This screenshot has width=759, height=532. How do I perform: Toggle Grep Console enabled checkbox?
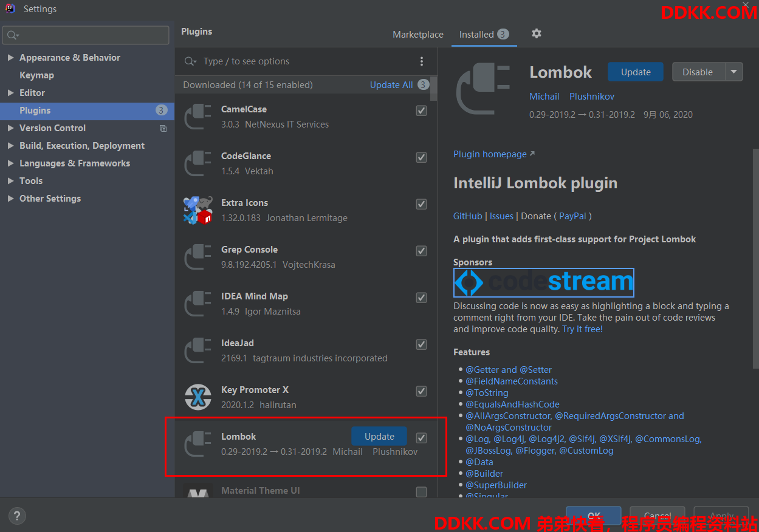[421, 251]
